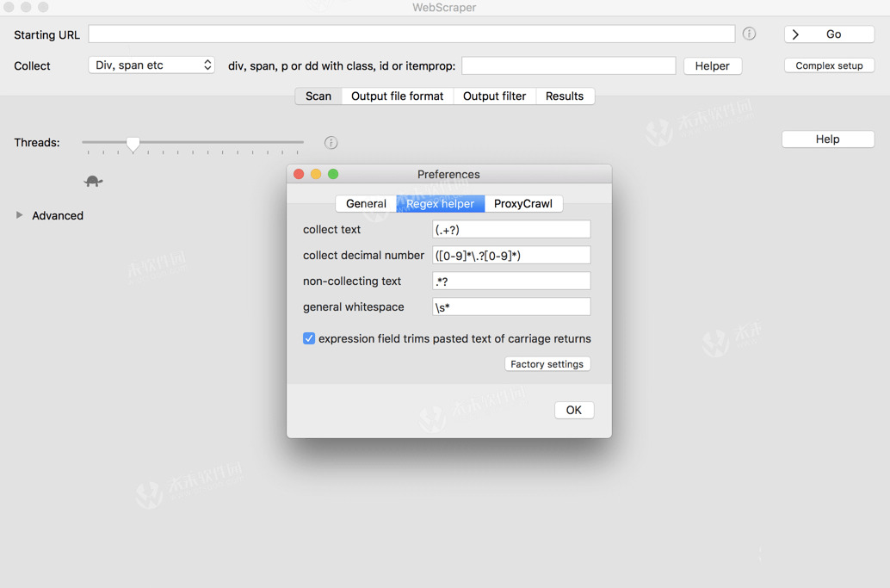Click the info icon beside Starting URL
Viewport: 890px width, 588px height.
tap(749, 34)
